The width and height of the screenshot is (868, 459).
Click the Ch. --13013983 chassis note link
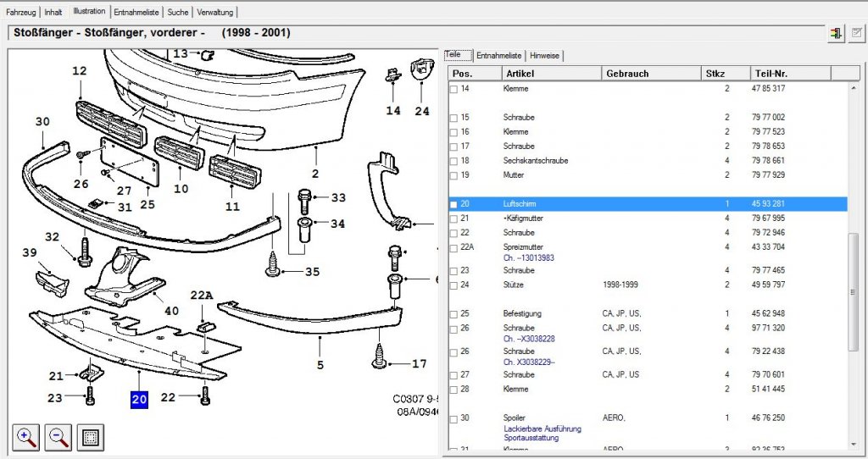(x=529, y=258)
